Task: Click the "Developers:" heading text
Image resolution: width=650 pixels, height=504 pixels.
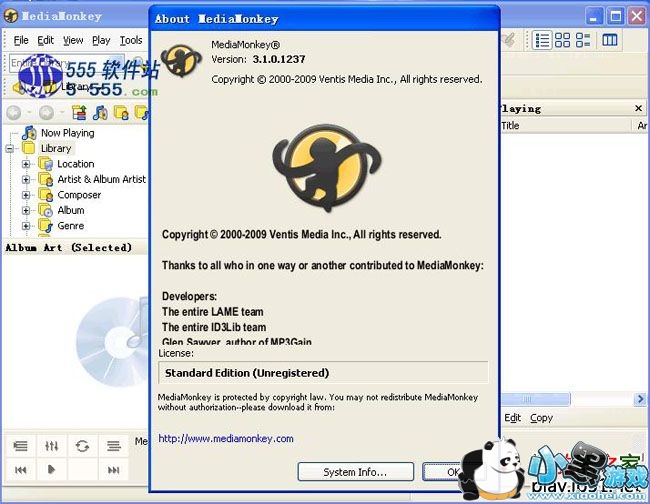Action: (189, 296)
